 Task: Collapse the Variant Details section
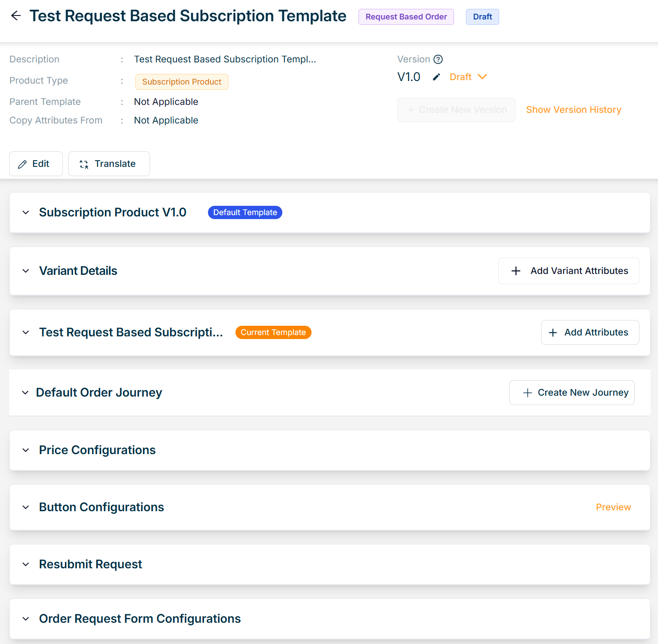click(26, 271)
